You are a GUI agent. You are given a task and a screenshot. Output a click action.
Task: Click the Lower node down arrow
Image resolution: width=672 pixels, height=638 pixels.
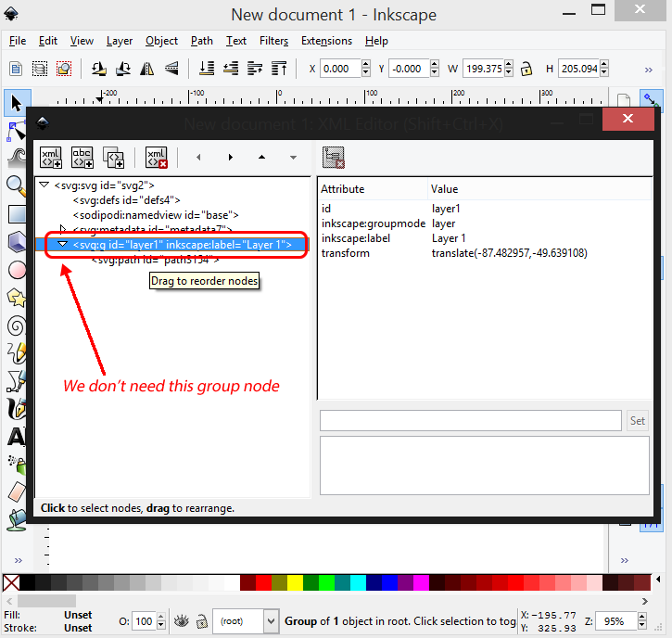click(x=293, y=158)
